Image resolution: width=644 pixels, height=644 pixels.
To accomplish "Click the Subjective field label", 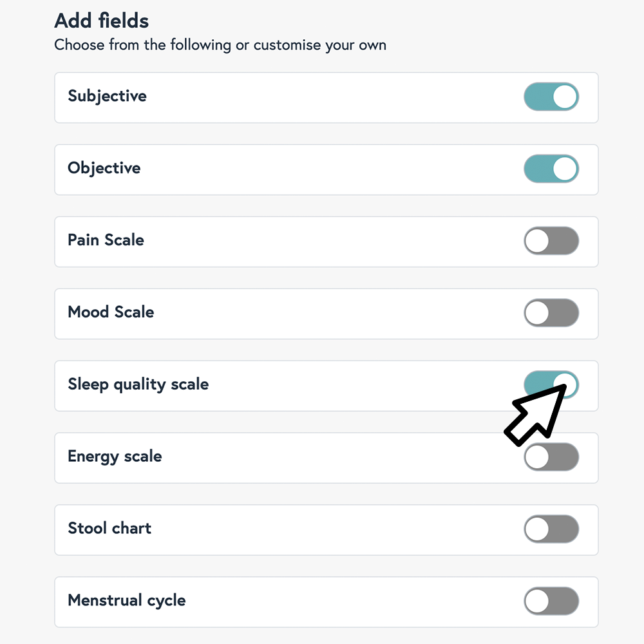I will (x=107, y=97).
